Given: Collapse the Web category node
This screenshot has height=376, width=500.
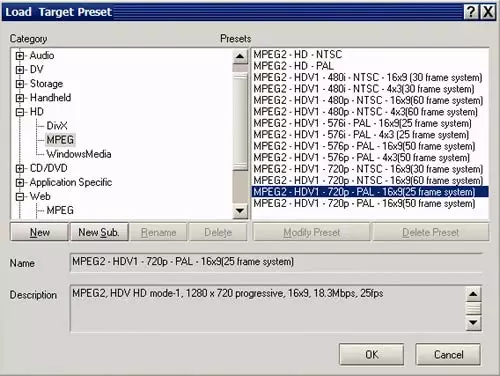Looking at the screenshot, I should [x=20, y=197].
